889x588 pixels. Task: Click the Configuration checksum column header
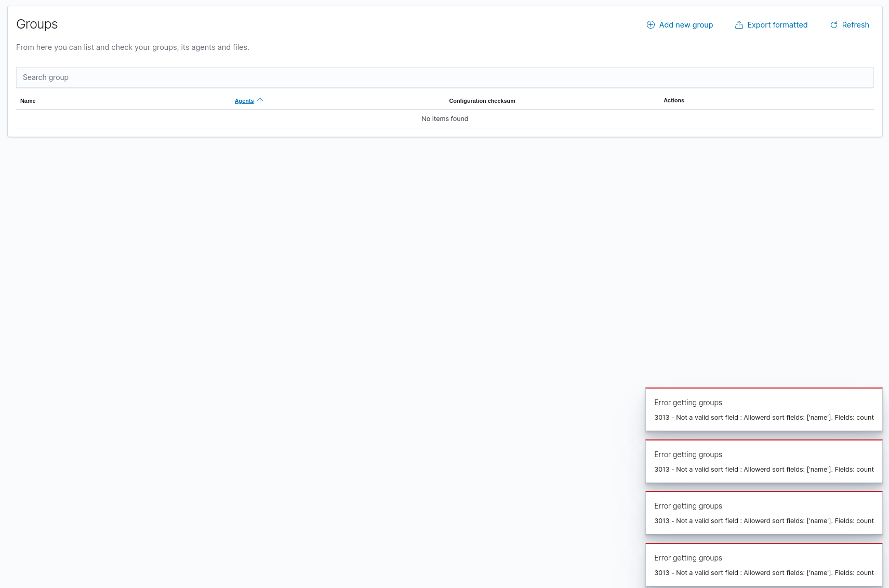pos(482,101)
